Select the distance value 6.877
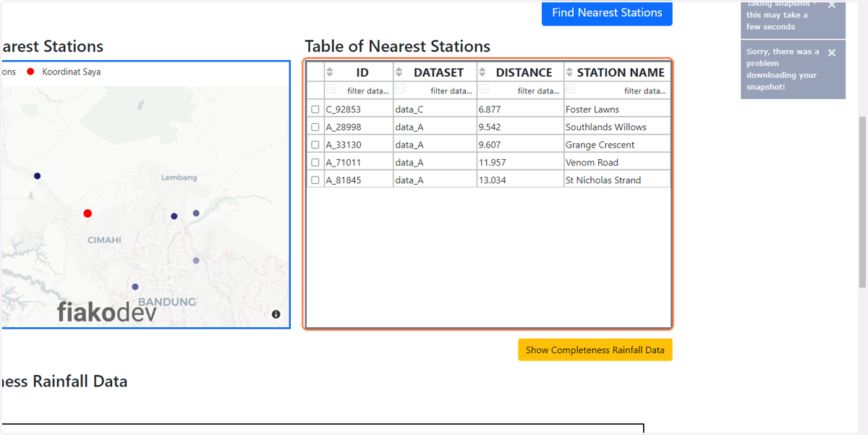This screenshot has width=868, height=435. [520, 109]
